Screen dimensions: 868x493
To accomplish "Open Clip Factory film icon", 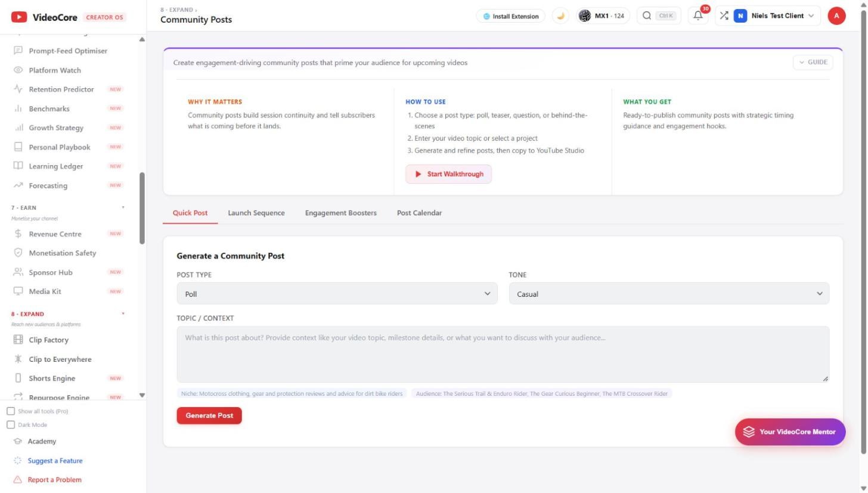I will [x=18, y=340].
